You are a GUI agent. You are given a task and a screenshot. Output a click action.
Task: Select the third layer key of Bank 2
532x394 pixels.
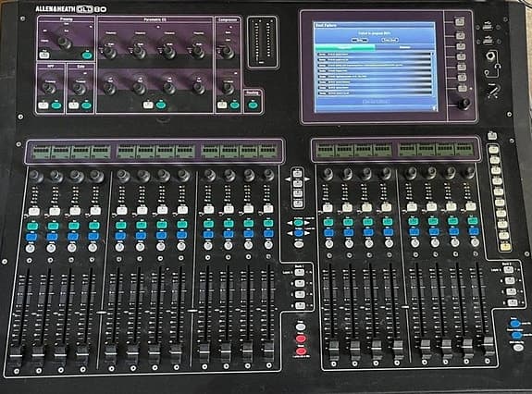[x=511, y=291]
